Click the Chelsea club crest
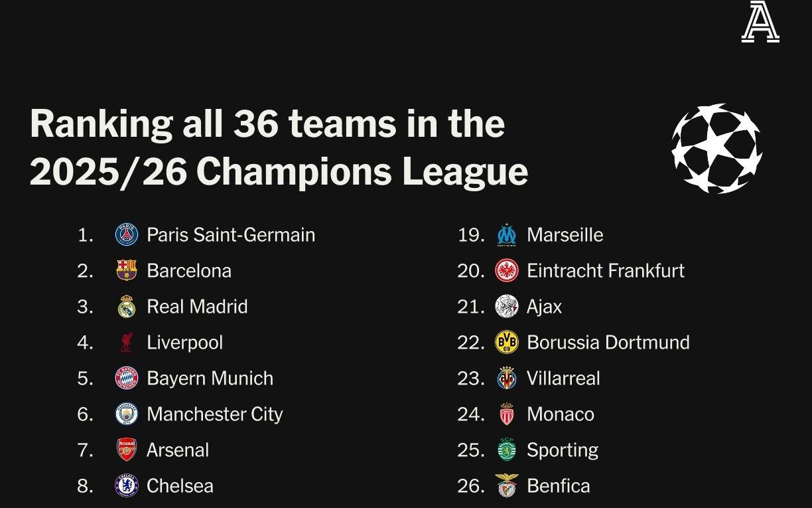This screenshot has width=812, height=508. click(x=127, y=486)
